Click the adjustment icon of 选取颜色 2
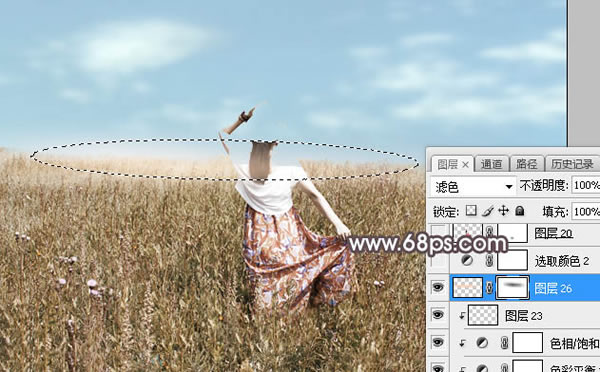The height and width of the screenshot is (372, 600). click(467, 261)
